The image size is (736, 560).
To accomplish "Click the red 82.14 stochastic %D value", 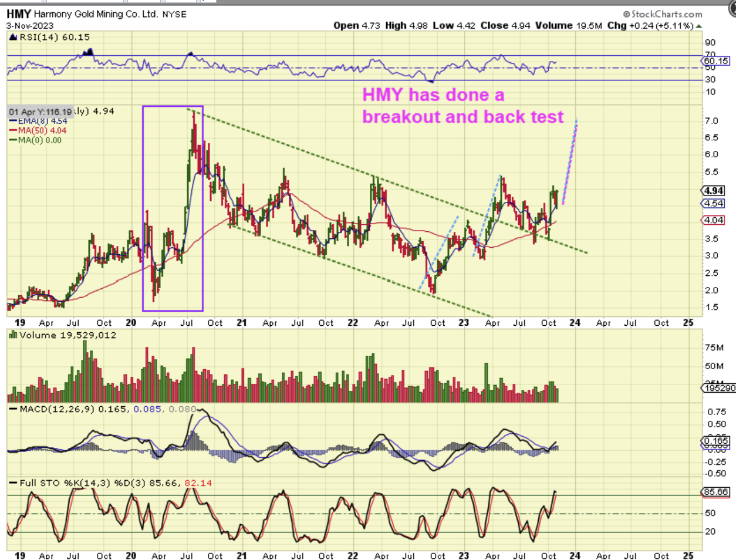I will click(x=198, y=483).
